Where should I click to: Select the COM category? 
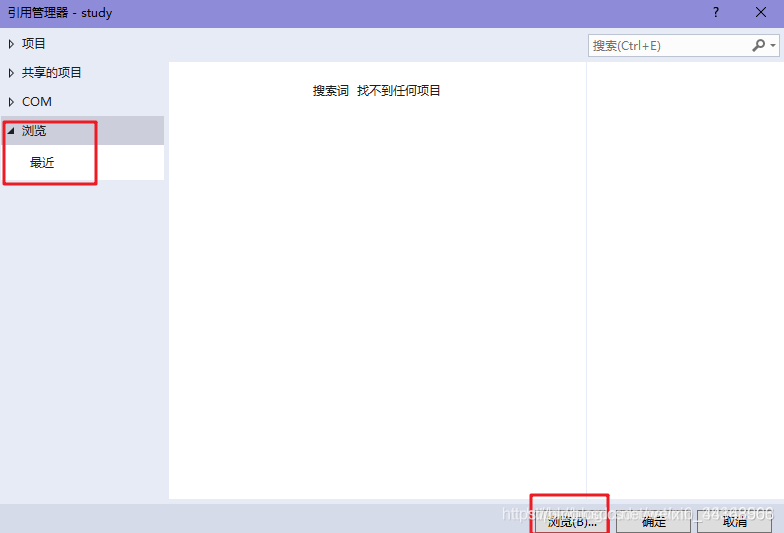point(36,102)
